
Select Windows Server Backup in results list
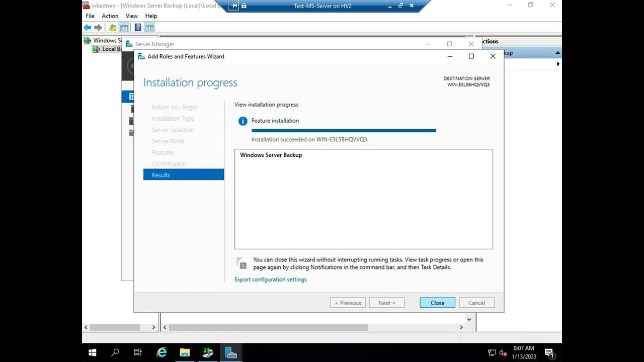[271, 155]
